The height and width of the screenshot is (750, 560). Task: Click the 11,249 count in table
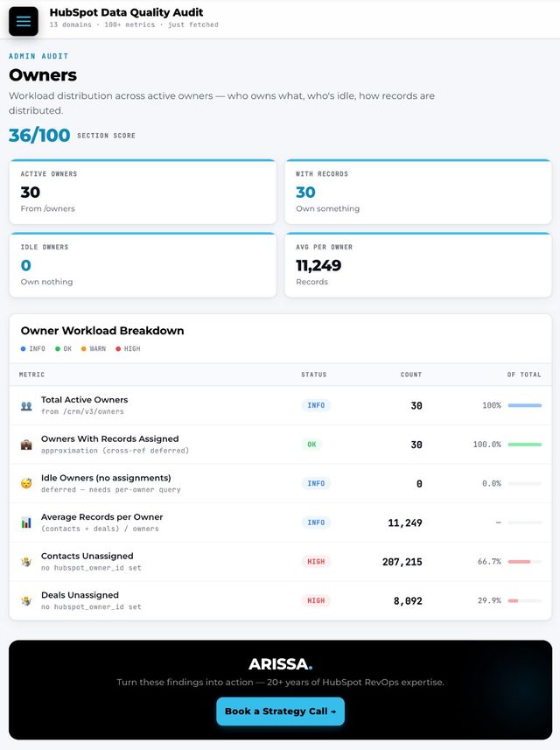tap(405, 522)
